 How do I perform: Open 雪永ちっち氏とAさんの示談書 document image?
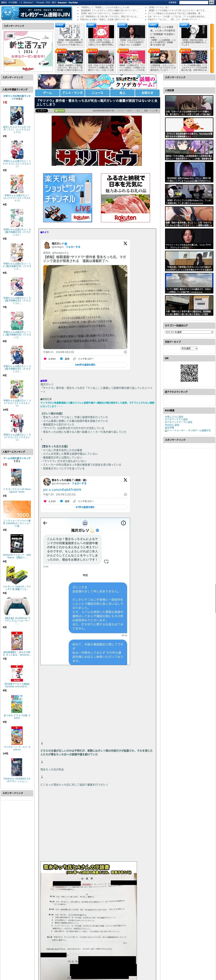tap(89, 921)
